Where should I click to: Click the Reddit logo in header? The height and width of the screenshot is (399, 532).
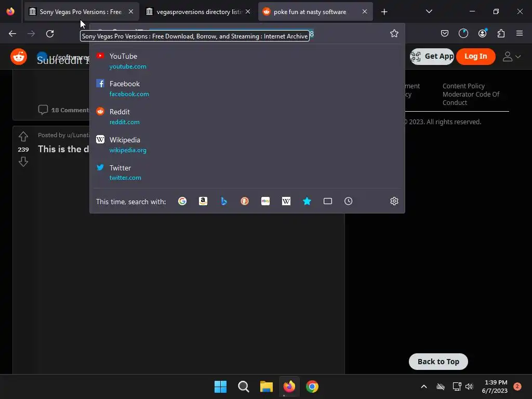[19, 56]
